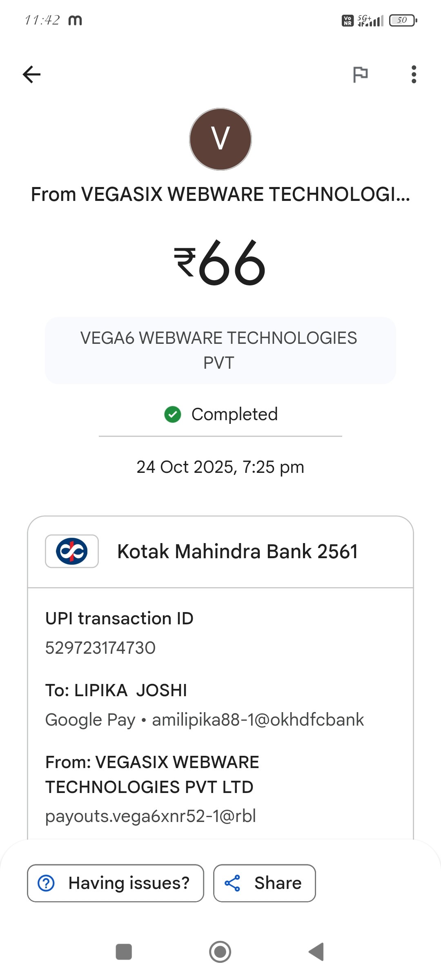This screenshot has width=441, height=980.
Task: Tap the VEGA6 WEBWARE TECHNOLOGIES PVT note box
Action: point(220,350)
